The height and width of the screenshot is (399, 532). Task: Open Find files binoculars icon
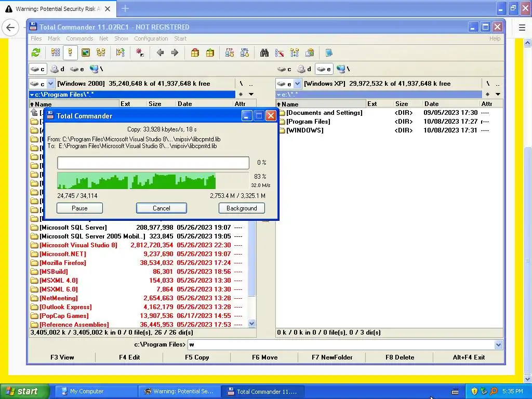coord(264,52)
